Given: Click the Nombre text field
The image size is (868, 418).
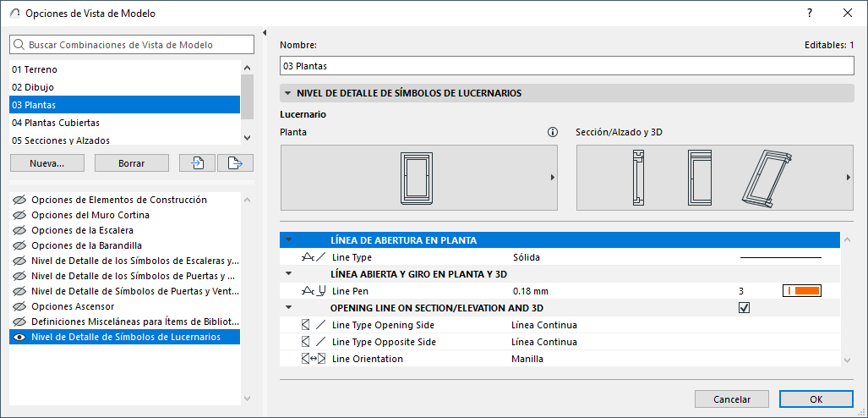Looking at the screenshot, I should pos(566,66).
